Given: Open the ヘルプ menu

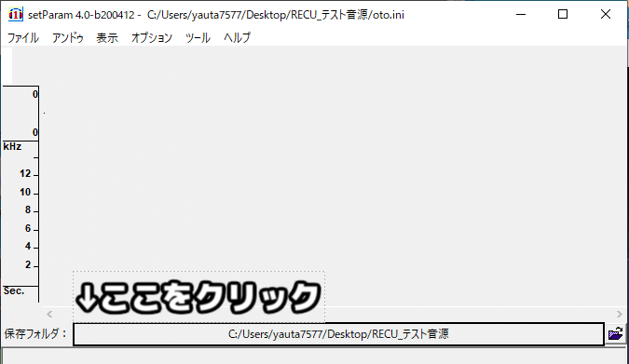Looking at the screenshot, I should pos(237,37).
